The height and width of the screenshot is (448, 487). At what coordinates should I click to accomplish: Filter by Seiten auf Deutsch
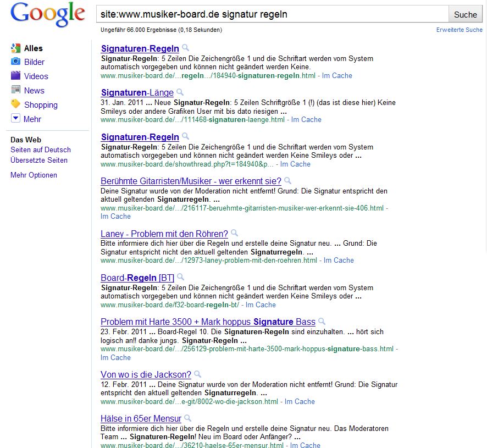point(40,150)
